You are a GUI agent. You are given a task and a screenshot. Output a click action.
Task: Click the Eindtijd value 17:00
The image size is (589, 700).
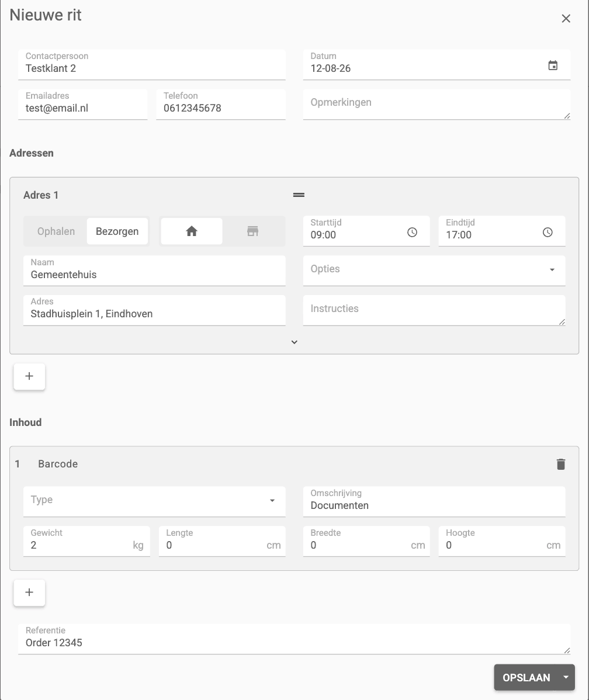point(459,235)
